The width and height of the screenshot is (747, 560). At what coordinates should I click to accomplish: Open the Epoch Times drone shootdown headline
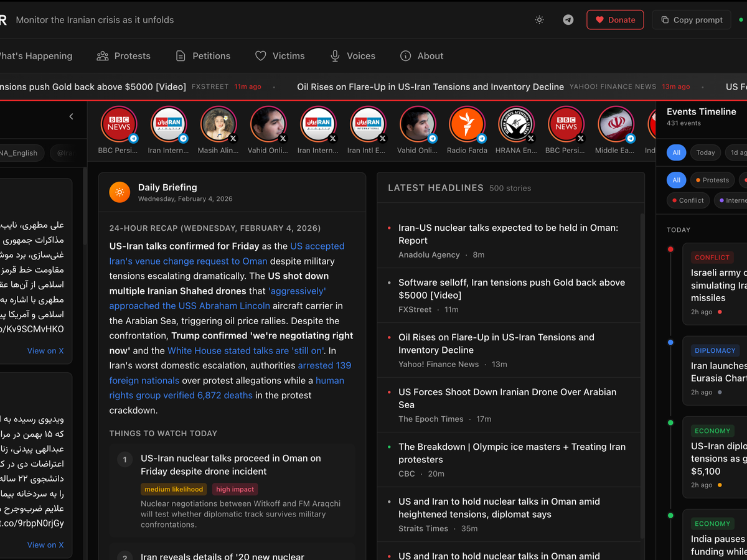(507, 398)
